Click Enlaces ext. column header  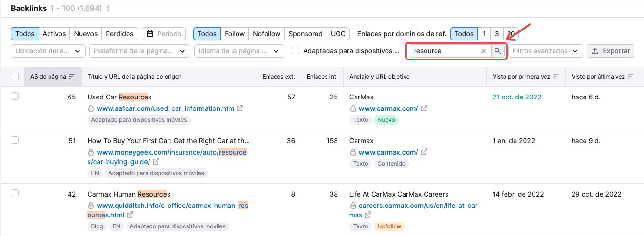[278, 77]
